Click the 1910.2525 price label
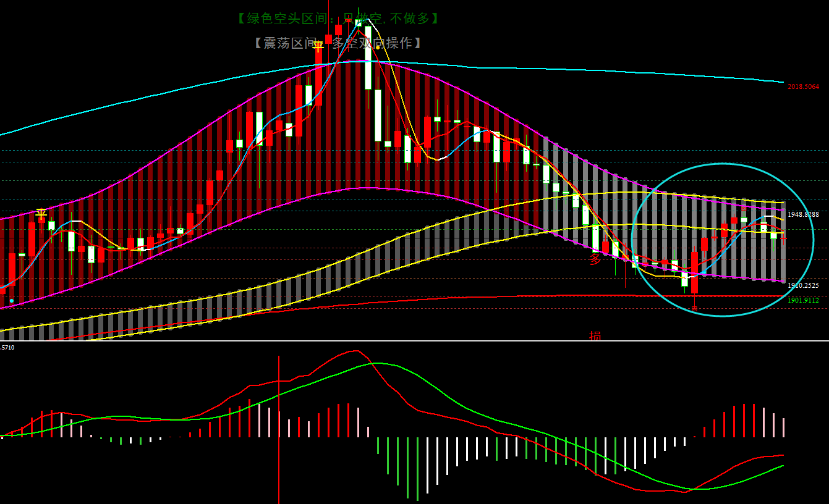 point(803,286)
